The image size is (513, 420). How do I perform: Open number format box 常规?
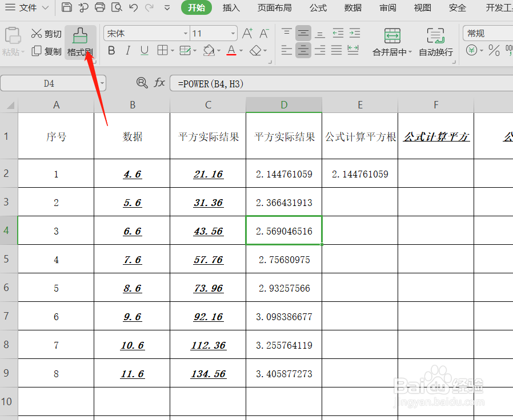pos(488,33)
